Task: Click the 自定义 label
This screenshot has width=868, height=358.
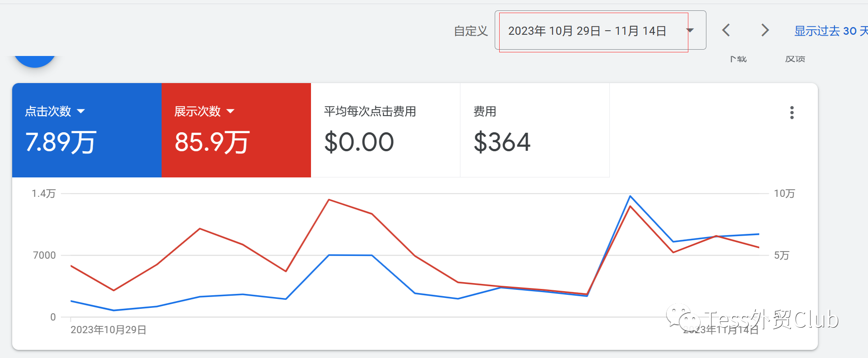Action: (471, 31)
